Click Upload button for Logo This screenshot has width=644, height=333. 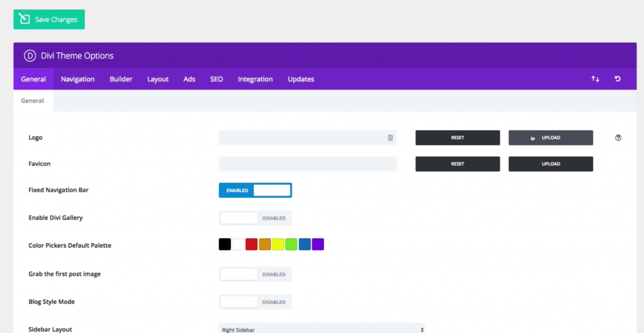point(551,138)
